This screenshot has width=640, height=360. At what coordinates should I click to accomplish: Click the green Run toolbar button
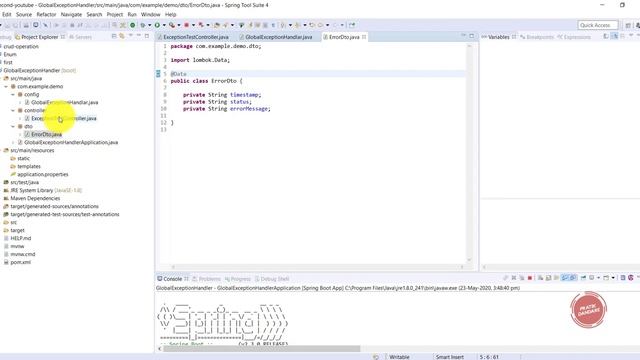157,25
